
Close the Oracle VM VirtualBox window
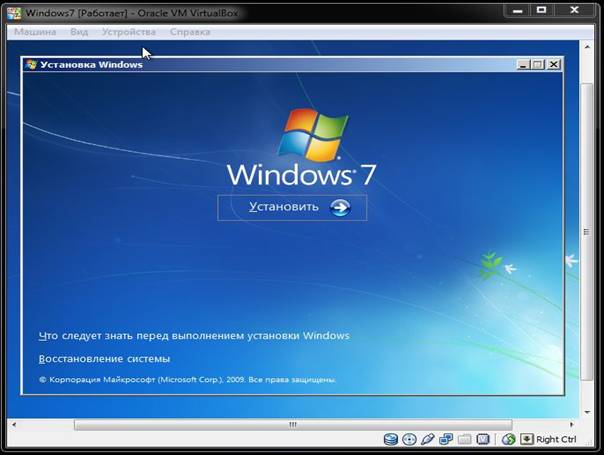pos(574,10)
